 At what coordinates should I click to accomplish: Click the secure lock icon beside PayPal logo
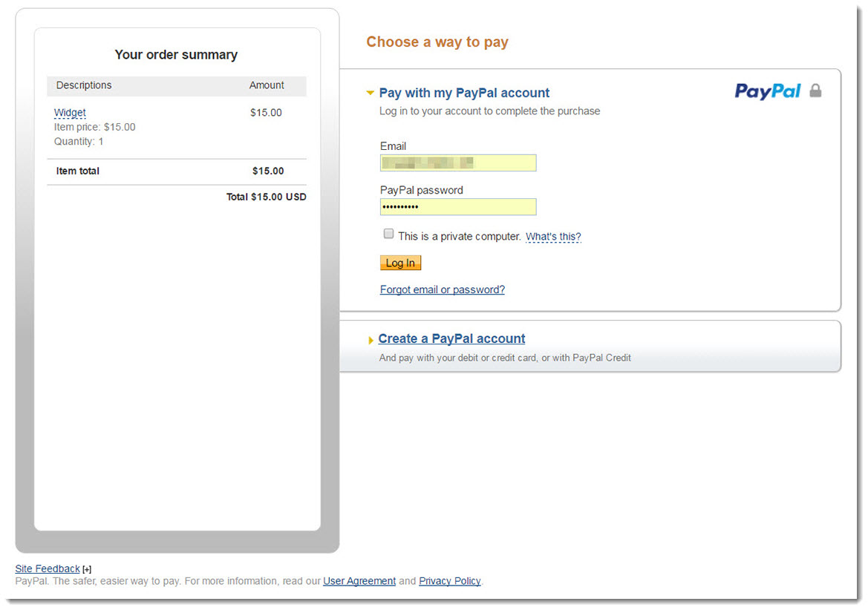[815, 91]
